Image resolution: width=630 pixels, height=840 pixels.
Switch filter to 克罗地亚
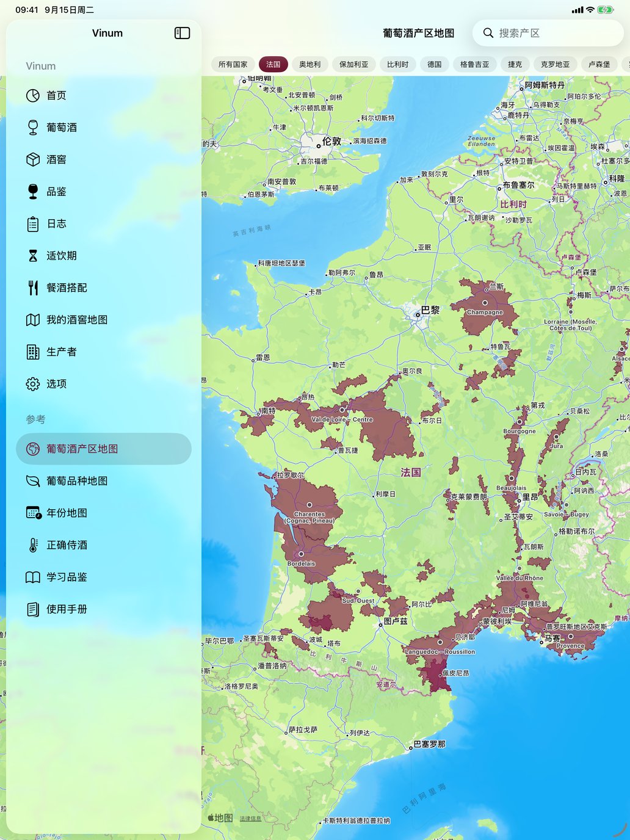(556, 64)
